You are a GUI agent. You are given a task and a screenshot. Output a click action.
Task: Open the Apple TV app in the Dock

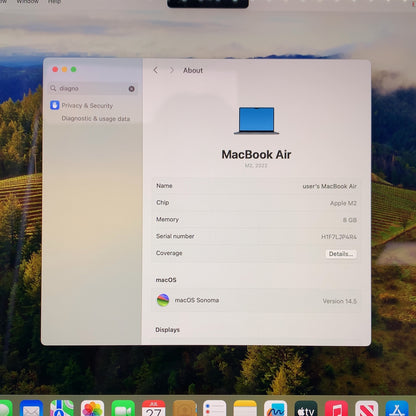[306, 409]
